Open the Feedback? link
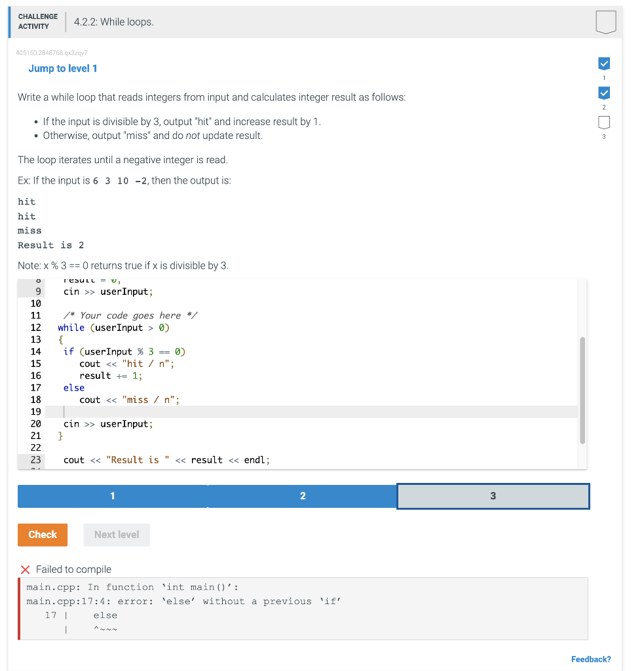This screenshot has width=644, height=671. (591, 659)
